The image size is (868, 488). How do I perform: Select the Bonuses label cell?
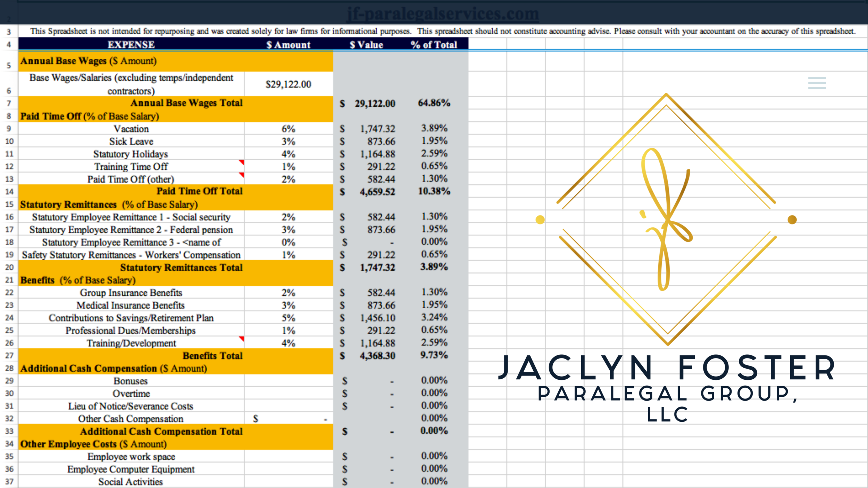131,381
